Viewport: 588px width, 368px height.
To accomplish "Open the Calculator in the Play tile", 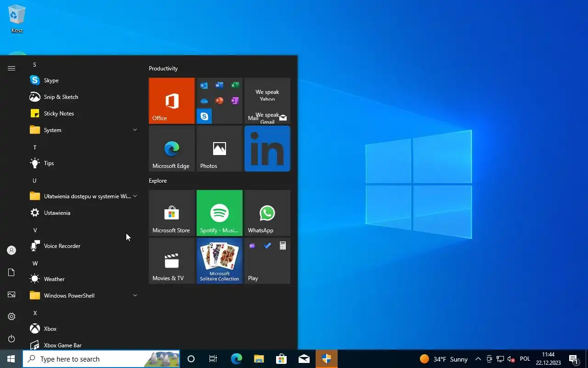I will point(283,246).
